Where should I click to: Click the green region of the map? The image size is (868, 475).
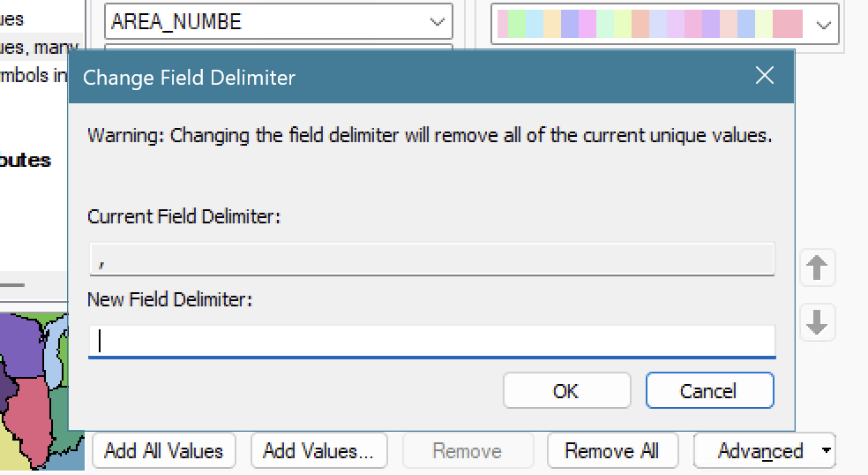click(x=64, y=415)
